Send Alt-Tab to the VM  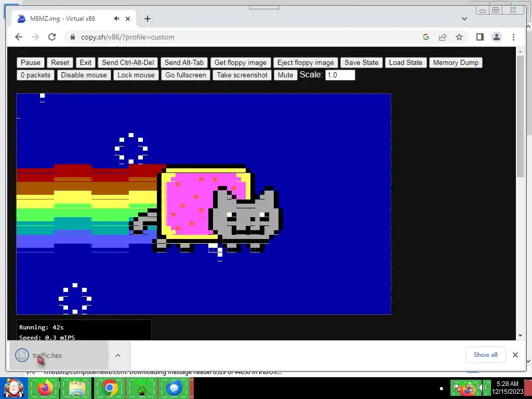184,62
